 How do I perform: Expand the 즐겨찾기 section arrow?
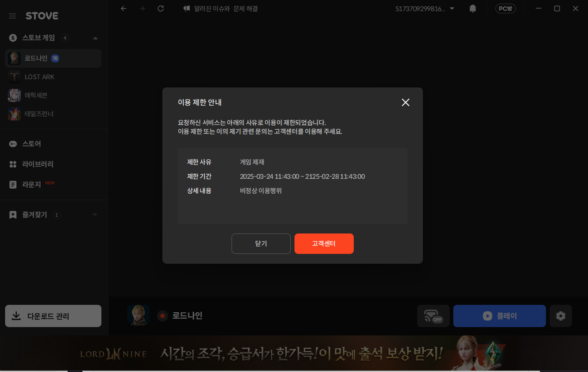95,215
